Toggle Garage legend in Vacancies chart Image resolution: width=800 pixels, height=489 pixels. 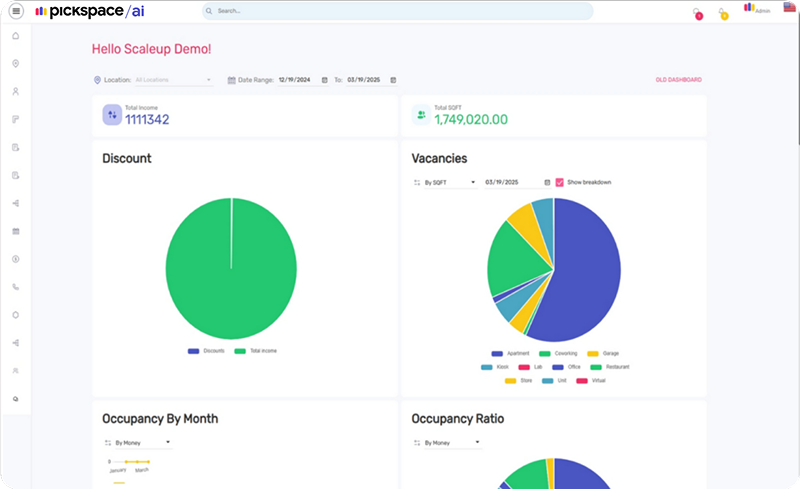[x=603, y=353]
